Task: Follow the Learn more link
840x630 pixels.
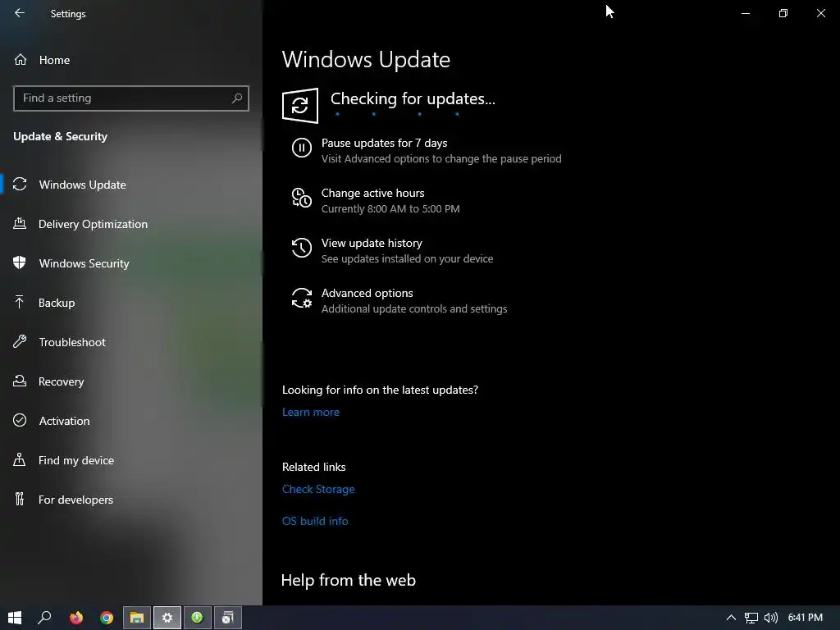Action: click(x=311, y=412)
